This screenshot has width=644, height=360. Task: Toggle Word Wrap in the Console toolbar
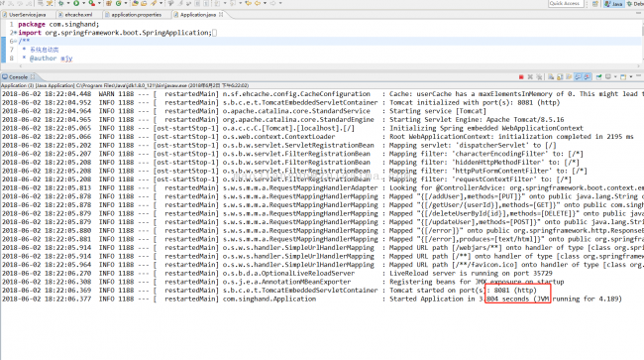tap(569, 77)
